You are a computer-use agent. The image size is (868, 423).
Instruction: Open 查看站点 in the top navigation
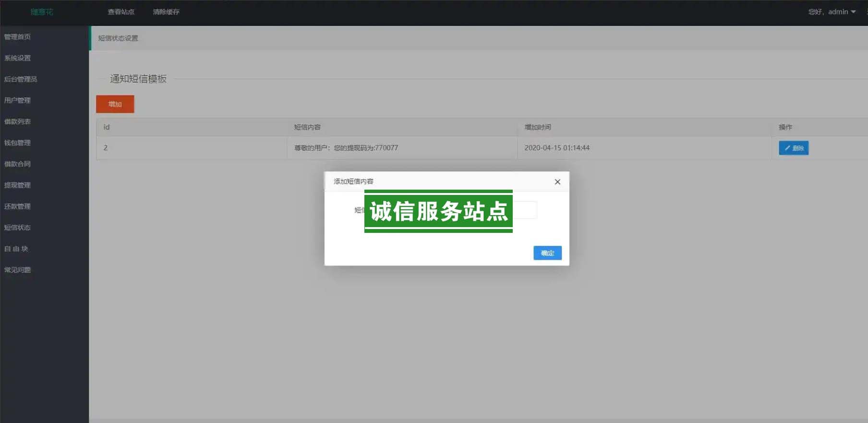click(121, 12)
